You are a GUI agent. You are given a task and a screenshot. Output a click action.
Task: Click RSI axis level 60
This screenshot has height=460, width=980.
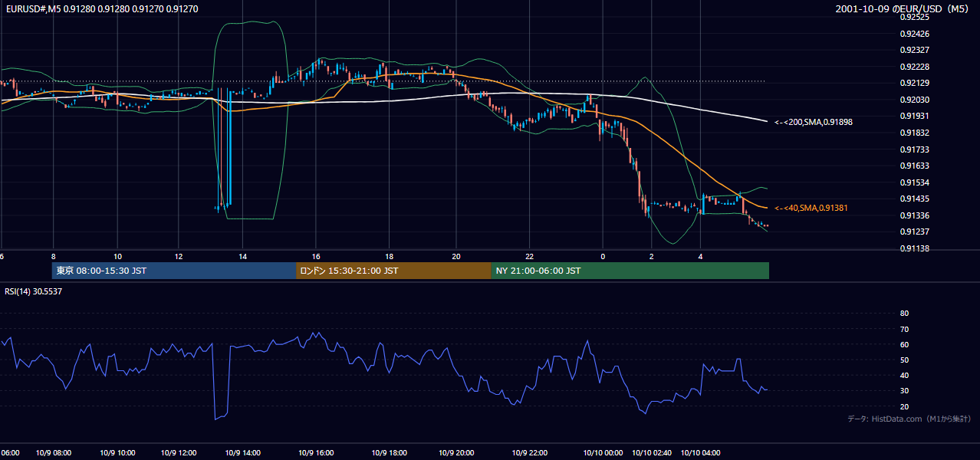click(x=904, y=344)
